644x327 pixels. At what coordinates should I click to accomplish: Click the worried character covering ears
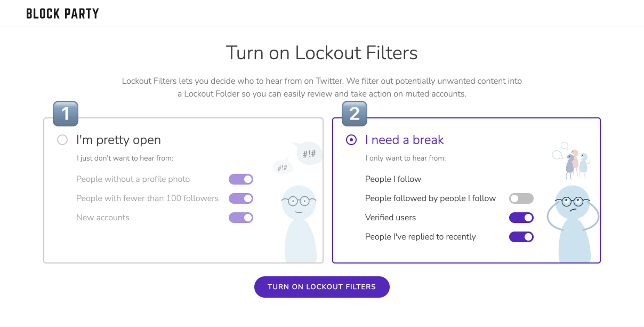coord(574,224)
